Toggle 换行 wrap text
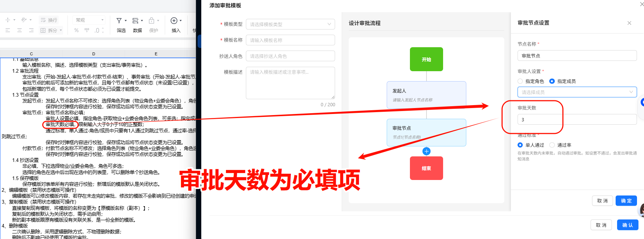 [x=49, y=20]
